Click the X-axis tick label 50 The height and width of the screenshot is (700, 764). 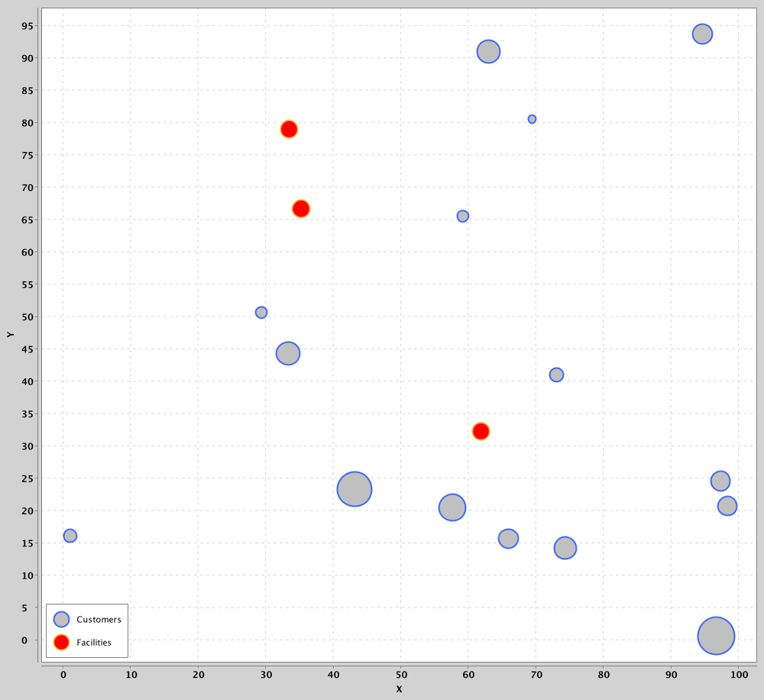pyautogui.click(x=401, y=675)
